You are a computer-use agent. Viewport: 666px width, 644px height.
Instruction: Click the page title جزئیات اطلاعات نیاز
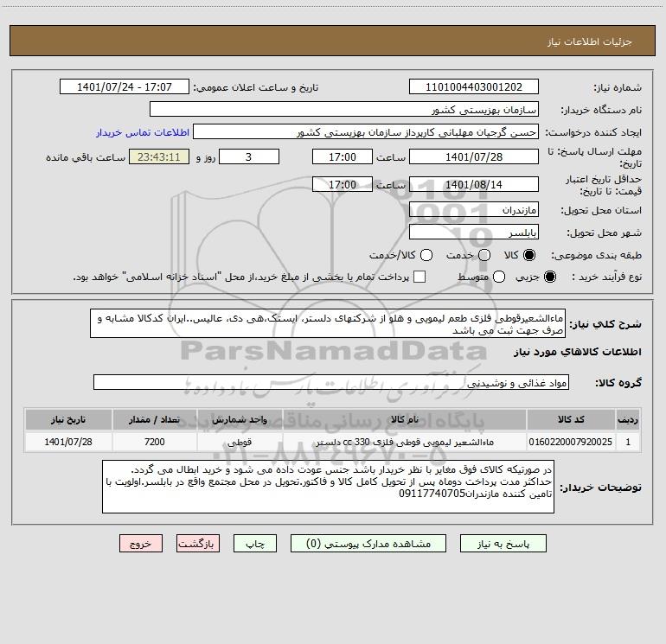click(590, 41)
